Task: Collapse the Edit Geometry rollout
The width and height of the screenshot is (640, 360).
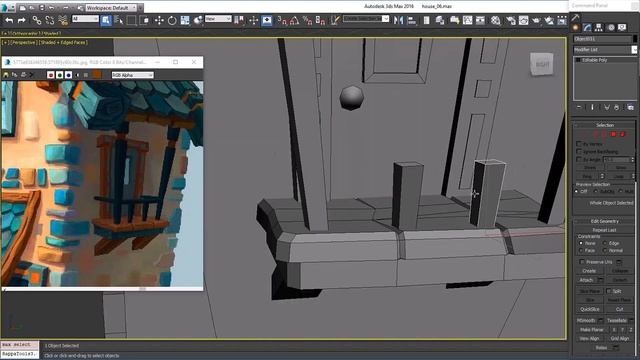Action: 605,221
